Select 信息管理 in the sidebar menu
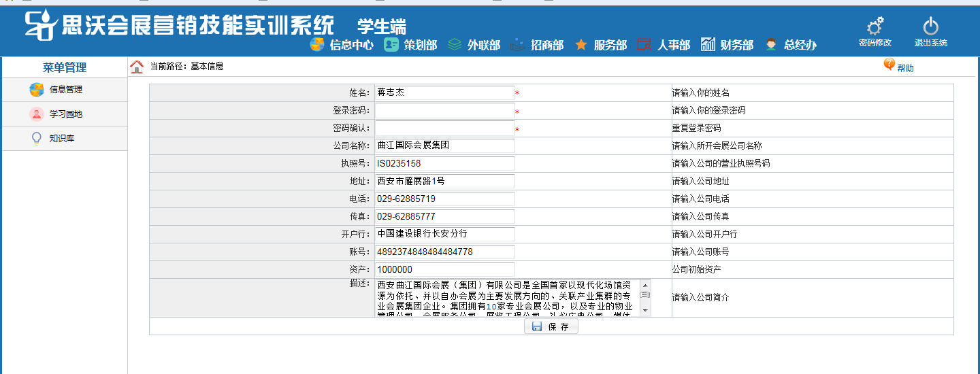 pos(65,90)
